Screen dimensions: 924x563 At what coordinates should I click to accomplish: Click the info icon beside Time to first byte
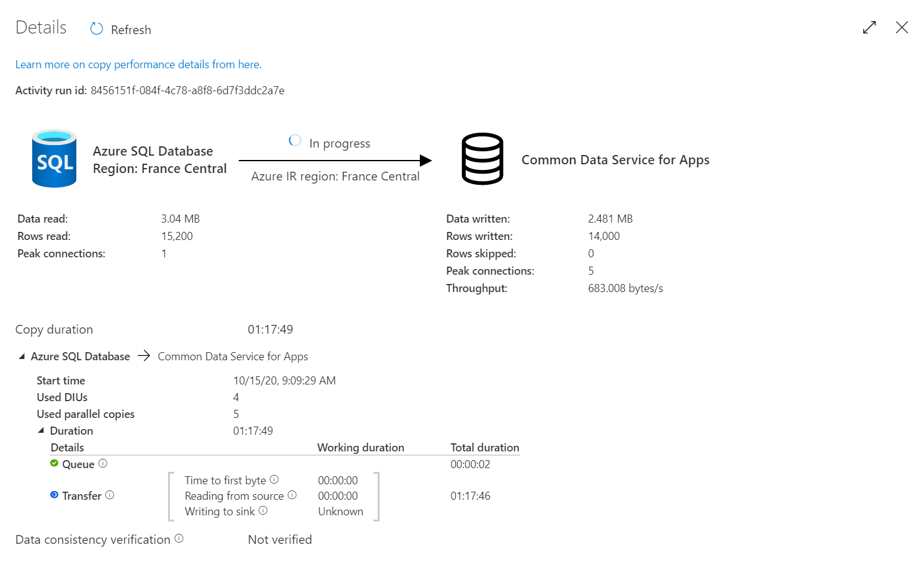click(x=275, y=479)
